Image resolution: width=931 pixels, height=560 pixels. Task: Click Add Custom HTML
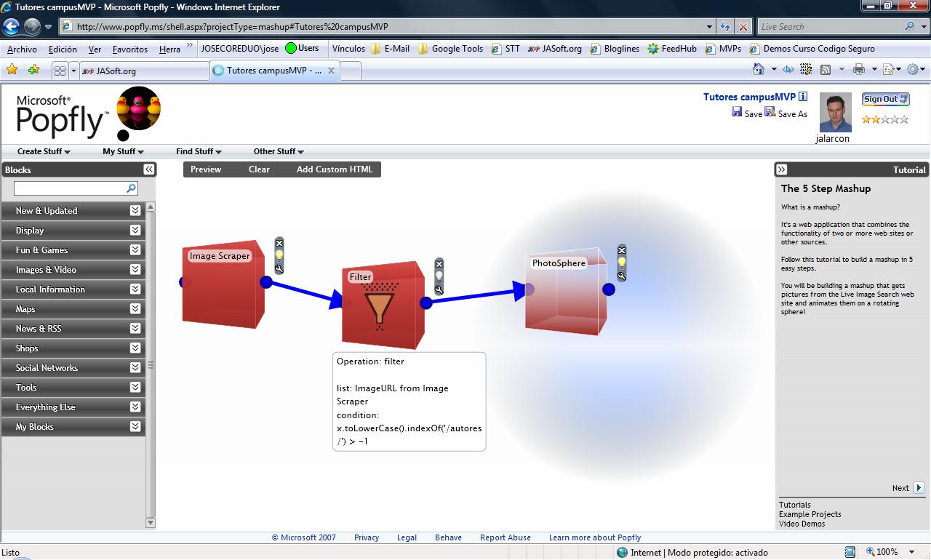pyautogui.click(x=335, y=169)
